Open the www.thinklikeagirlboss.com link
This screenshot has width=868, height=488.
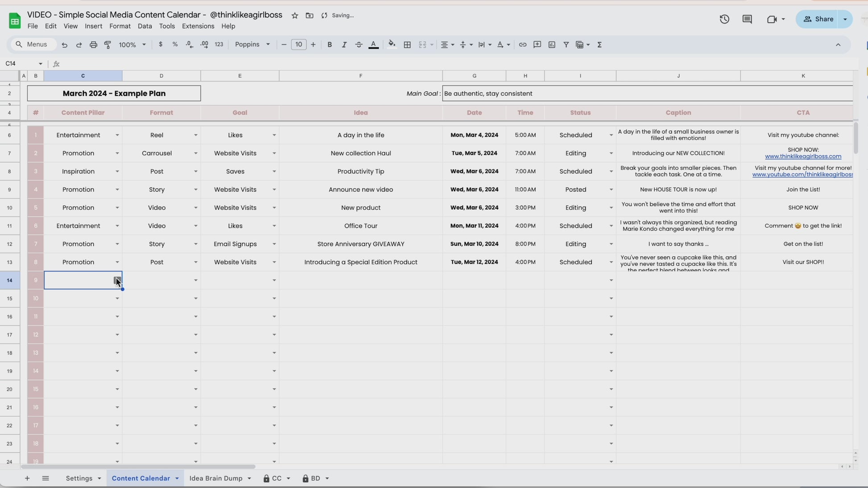pyautogui.click(x=802, y=156)
